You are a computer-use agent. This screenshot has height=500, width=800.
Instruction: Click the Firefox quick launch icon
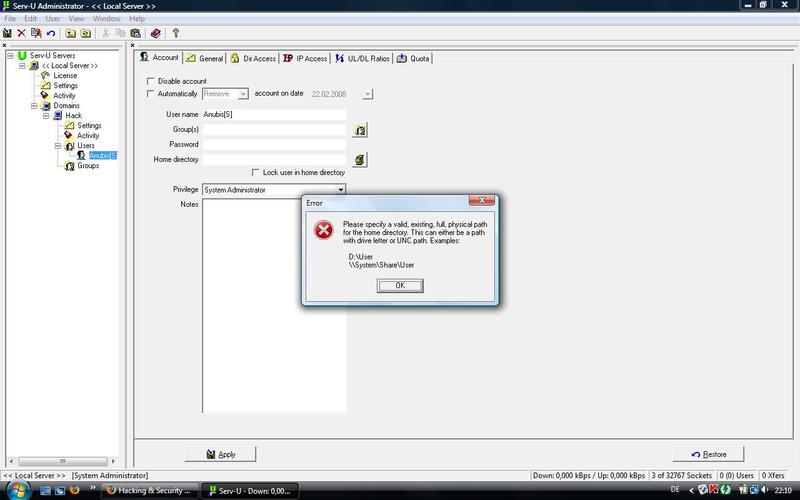[74, 490]
